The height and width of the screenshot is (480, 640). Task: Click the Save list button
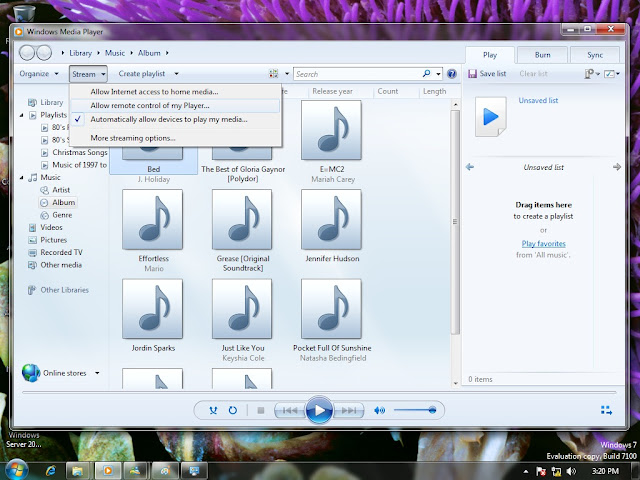coord(487,73)
